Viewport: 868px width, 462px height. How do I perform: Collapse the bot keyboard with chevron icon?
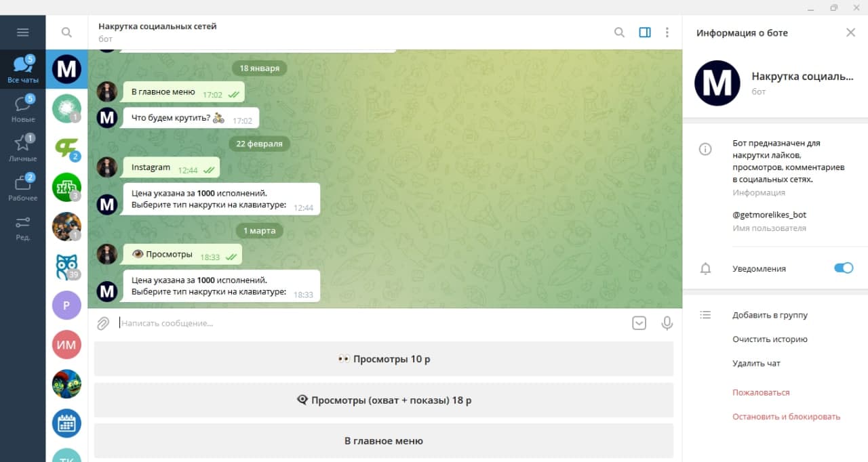pyautogui.click(x=639, y=323)
